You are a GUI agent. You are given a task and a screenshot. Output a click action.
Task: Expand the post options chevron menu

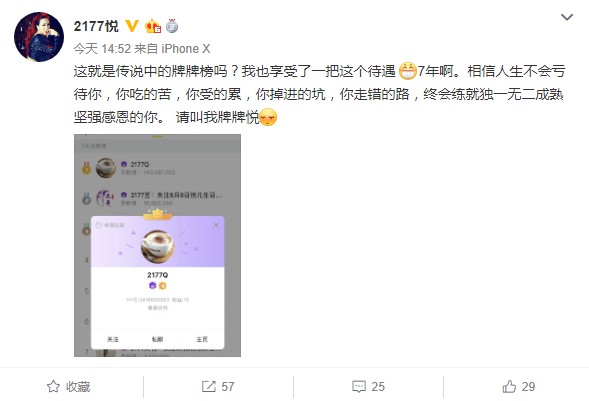566,17
